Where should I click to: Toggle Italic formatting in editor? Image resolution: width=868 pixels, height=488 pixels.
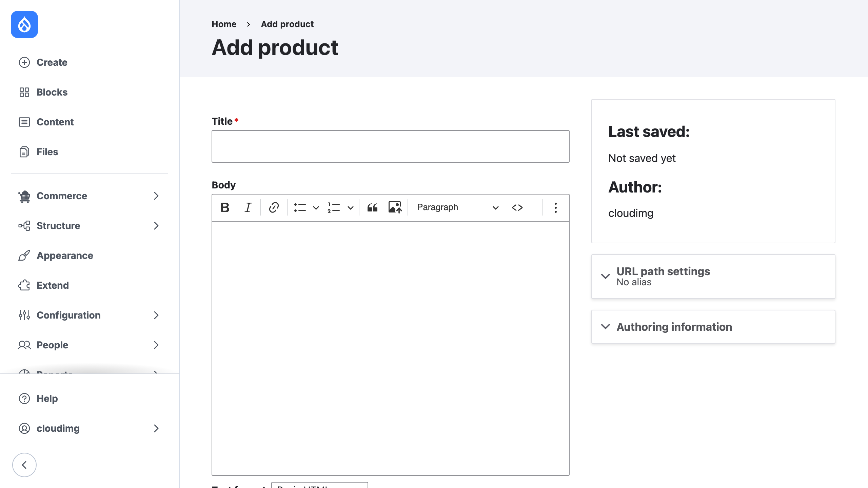tap(248, 207)
